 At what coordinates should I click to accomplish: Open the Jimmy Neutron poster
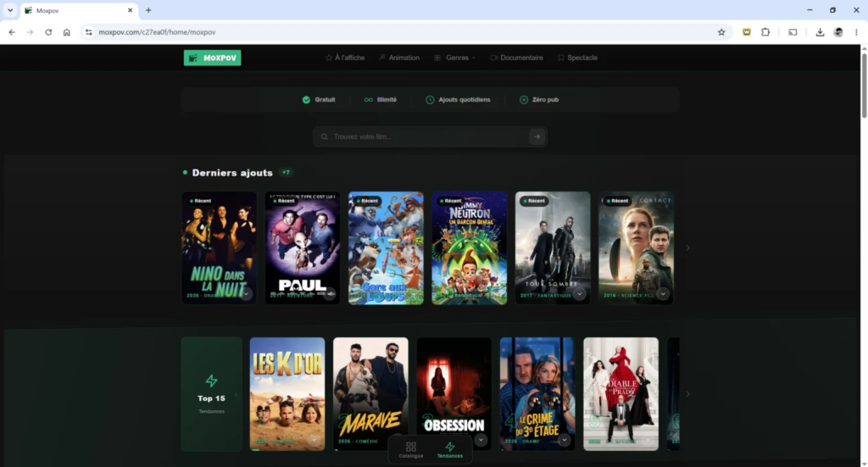470,247
